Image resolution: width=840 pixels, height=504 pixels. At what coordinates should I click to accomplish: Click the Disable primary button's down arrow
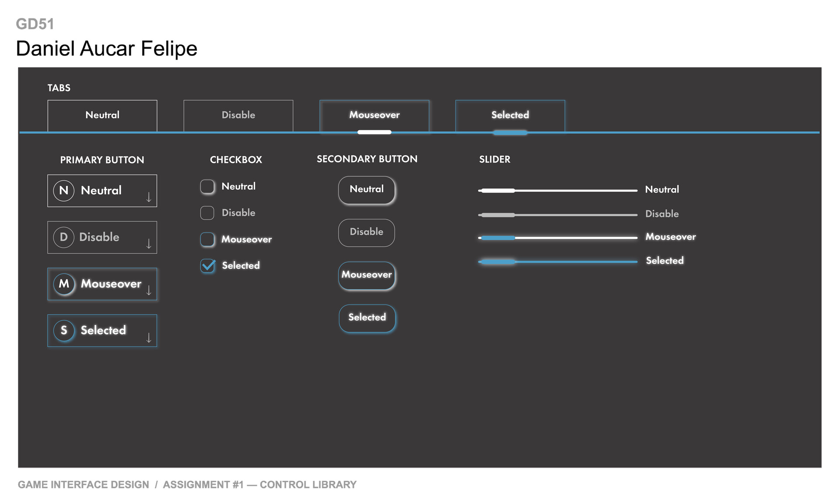pos(149,244)
